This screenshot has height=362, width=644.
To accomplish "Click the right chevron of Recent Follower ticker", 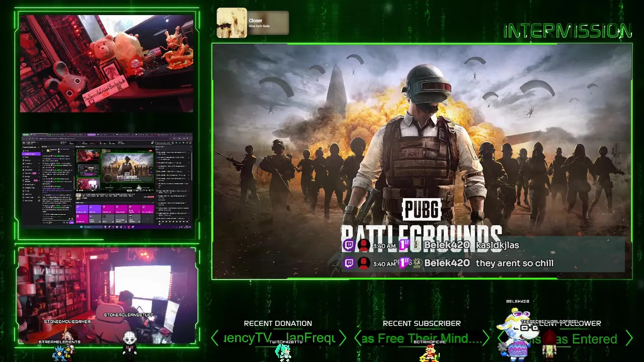I will point(629,338).
